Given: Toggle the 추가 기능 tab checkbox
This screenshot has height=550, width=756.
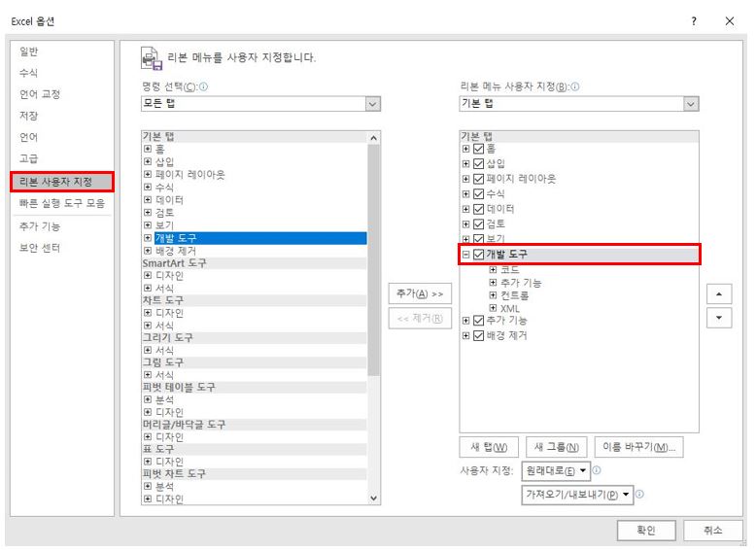Looking at the screenshot, I should pyautogui.click(x=478, y=321).
